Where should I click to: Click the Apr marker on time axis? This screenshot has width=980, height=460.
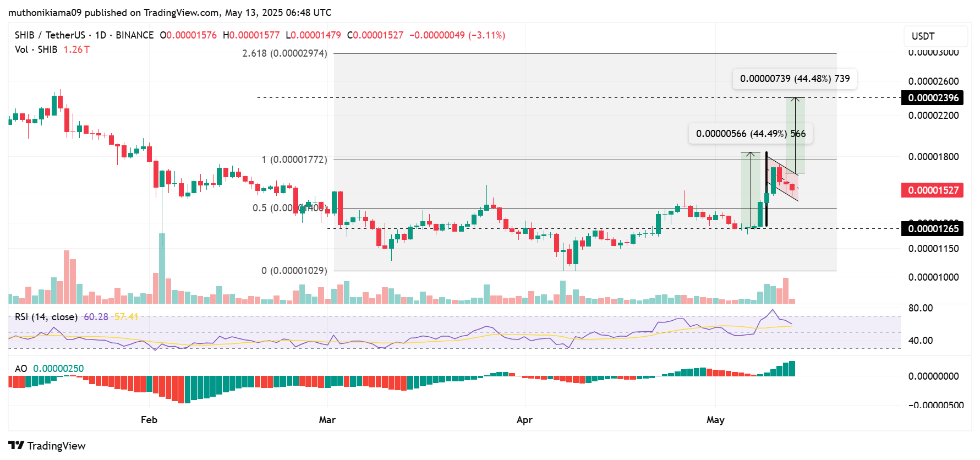coord(524,420)
